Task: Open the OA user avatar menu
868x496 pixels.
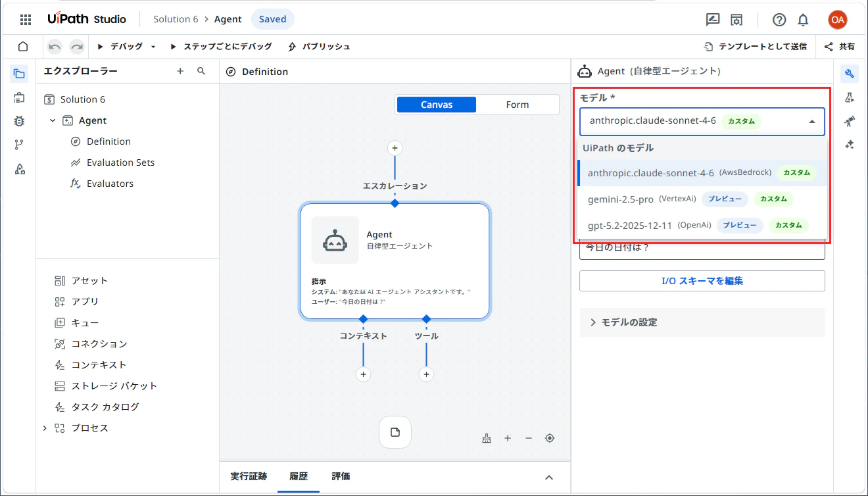Action: point(838,19)
